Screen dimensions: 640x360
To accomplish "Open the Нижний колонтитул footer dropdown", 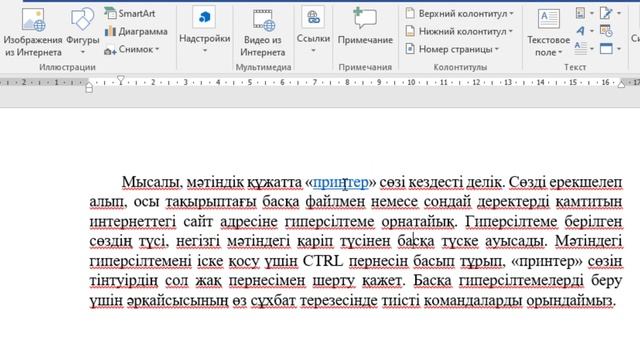I will coord(459,31).
